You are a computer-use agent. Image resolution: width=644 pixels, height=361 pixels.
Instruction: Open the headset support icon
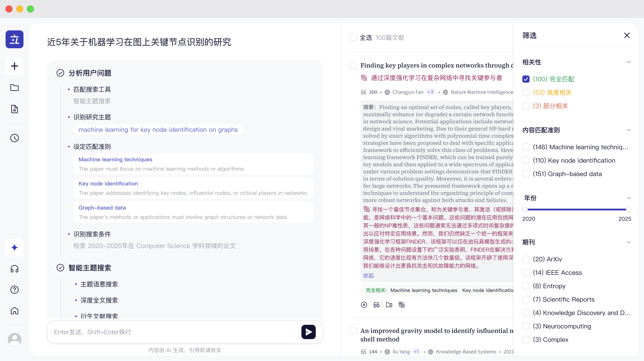coord(15,269)
